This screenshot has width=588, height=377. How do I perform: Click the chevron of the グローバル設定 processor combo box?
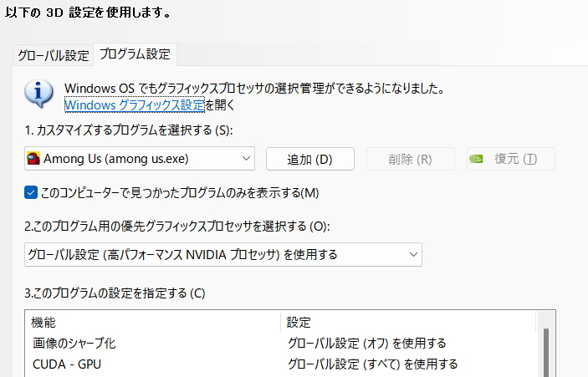pos(413,254)
